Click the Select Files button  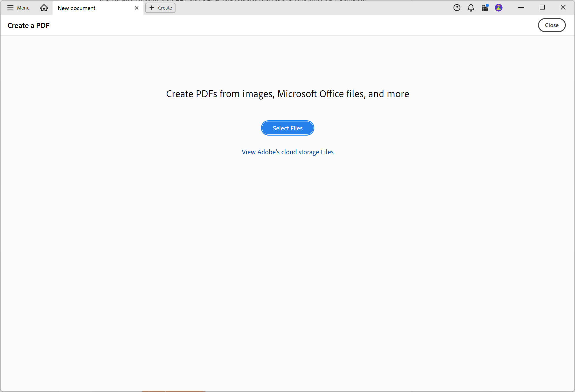click(x=287, y=128)
